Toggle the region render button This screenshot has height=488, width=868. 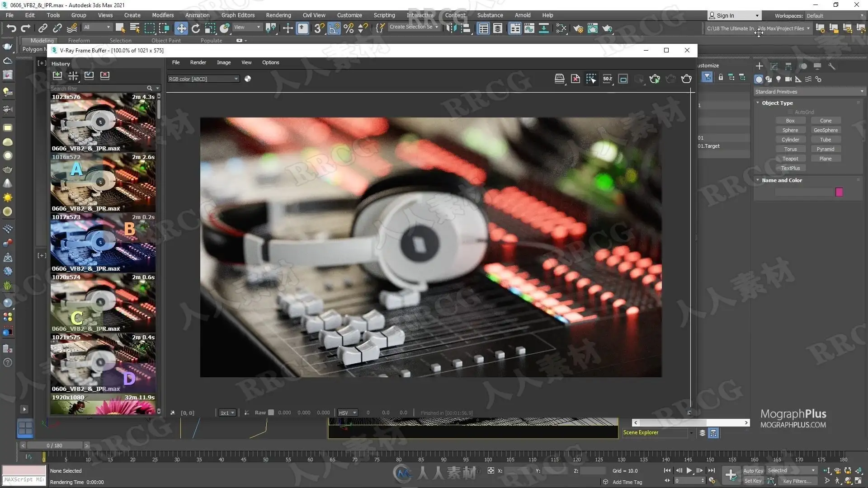(623, 79)
